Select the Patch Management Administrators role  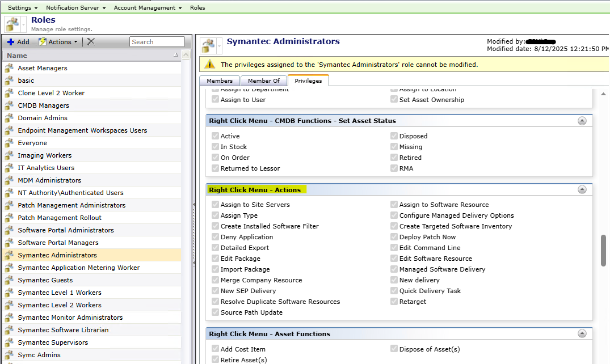[71, 205]
